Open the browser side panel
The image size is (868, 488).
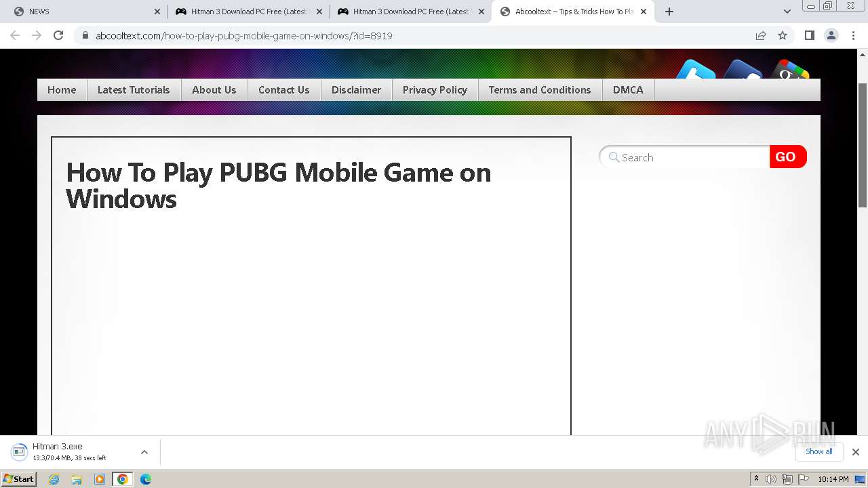pyautogui.click(x=809, y=35)
